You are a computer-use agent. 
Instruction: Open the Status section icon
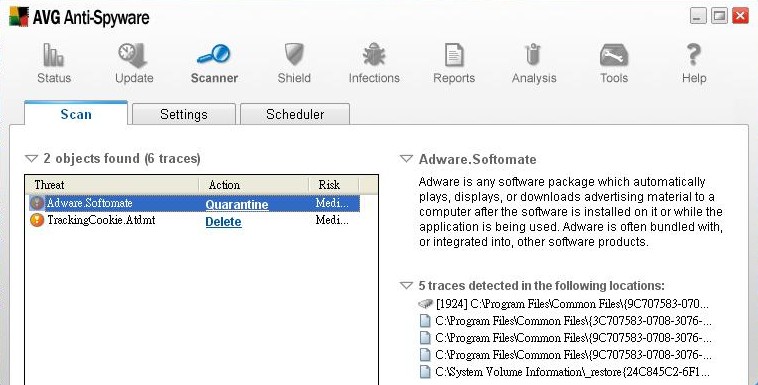point(54,55)
